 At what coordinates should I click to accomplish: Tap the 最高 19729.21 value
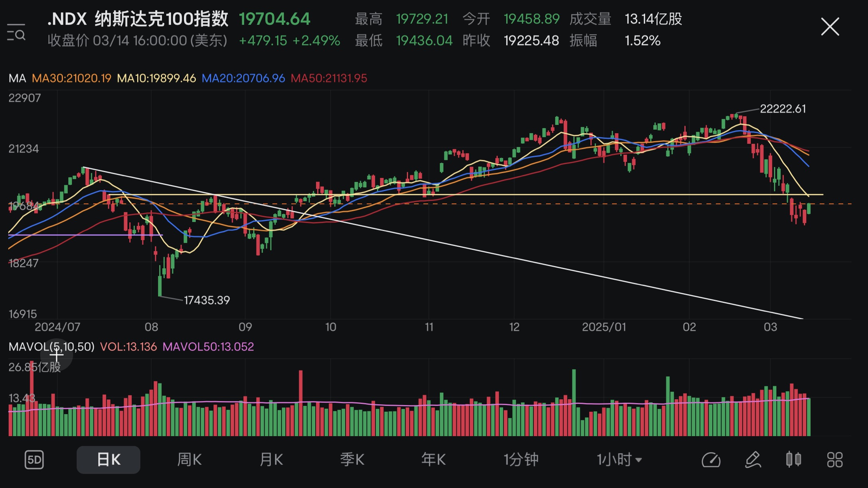(422, 19)
